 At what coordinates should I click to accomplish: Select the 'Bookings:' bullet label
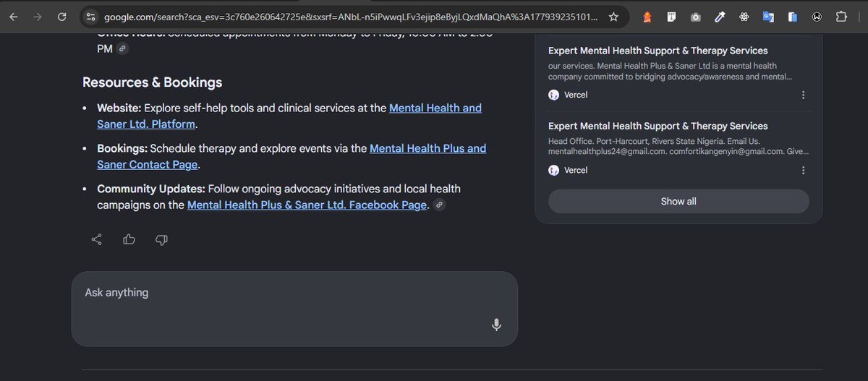point(122,148)
